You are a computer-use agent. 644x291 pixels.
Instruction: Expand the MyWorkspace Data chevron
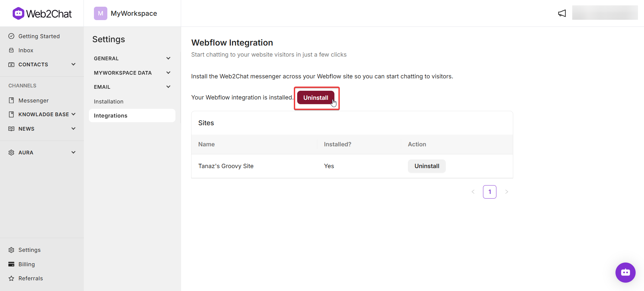pyautogui.click(x=168, y=73)
